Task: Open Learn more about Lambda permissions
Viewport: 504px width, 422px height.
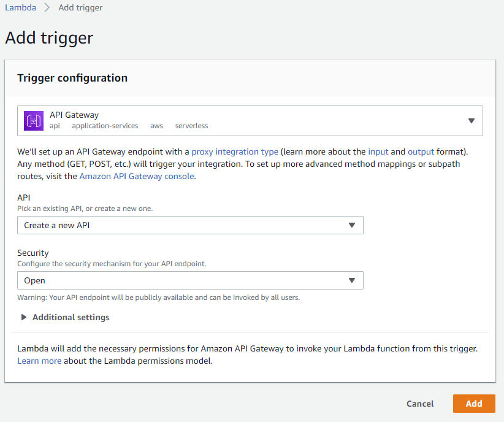Action: [x=39, y=361]
